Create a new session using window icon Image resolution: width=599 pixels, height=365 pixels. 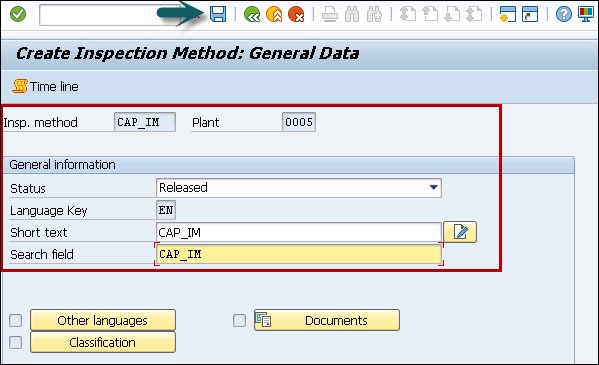pyautogui.click(x=508, y=15)
